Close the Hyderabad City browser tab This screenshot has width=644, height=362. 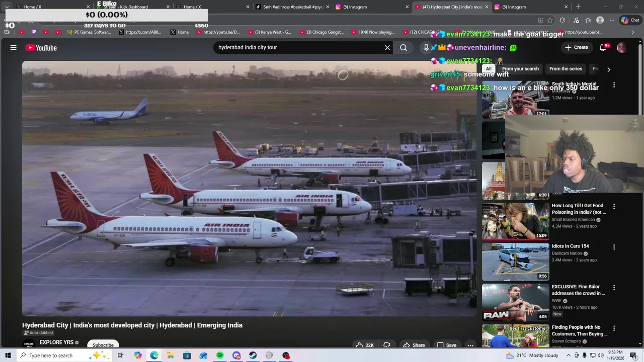[487, 7]
